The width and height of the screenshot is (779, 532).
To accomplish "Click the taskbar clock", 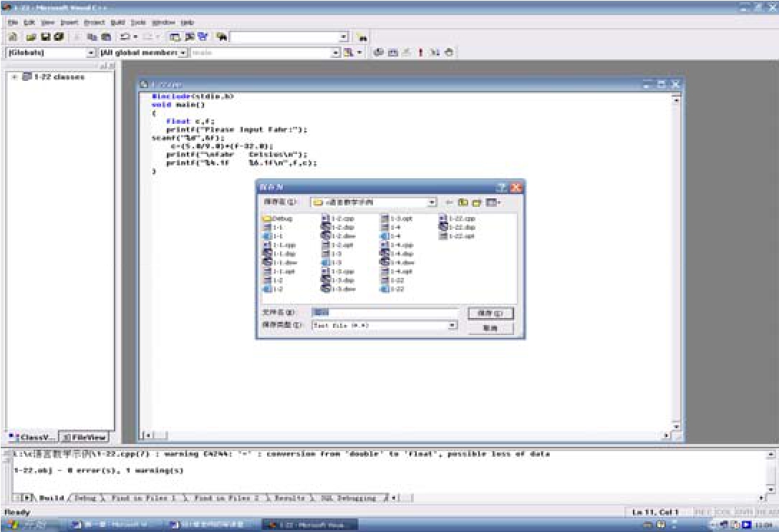I will tap(763, 525).
